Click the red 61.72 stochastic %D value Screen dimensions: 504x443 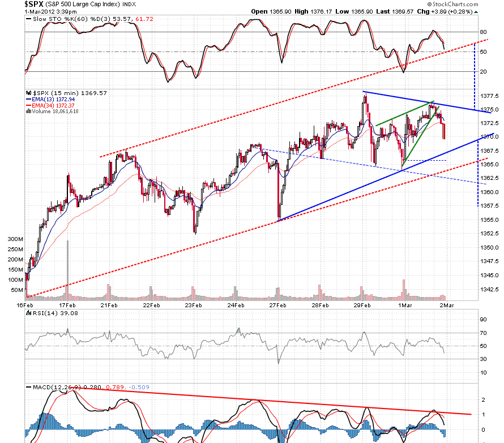coord(144,19)
